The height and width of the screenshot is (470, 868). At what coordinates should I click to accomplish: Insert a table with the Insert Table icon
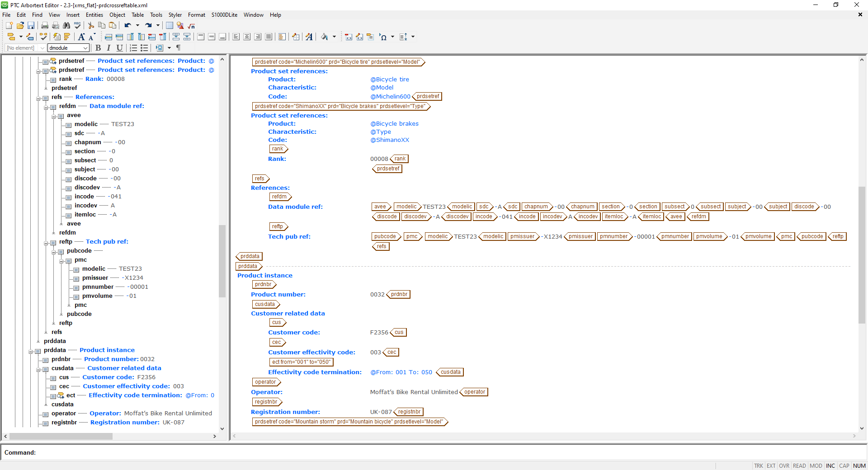[x=170, y=26]
